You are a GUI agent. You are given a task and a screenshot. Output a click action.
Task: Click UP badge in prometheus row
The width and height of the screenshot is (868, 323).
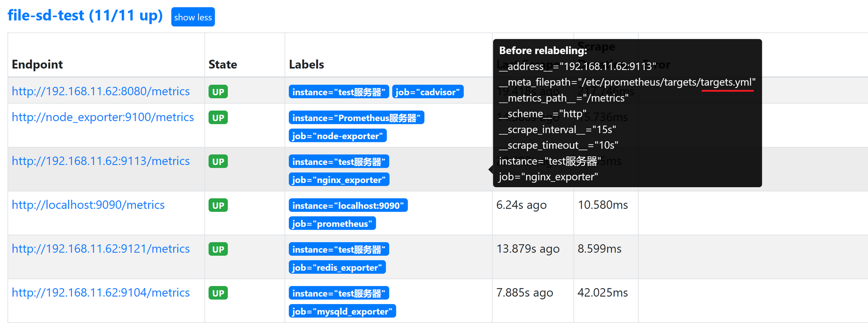[x=218, y=205]
